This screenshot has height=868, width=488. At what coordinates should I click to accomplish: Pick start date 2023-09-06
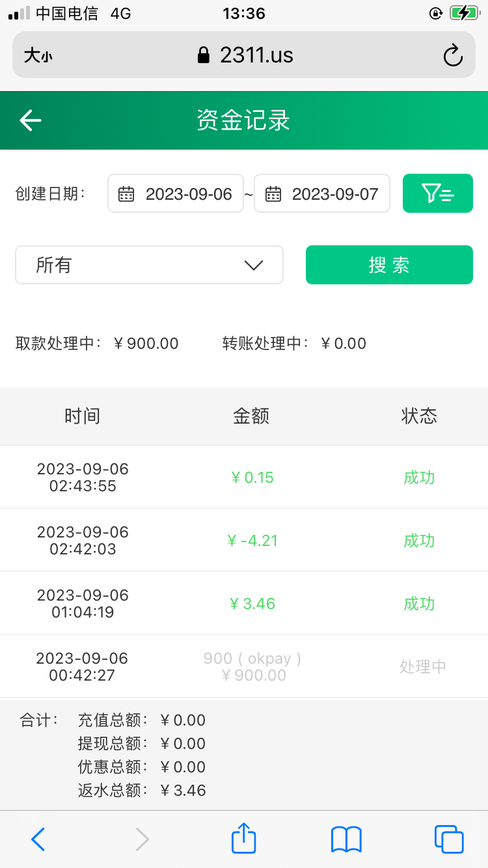coord(189,194)
